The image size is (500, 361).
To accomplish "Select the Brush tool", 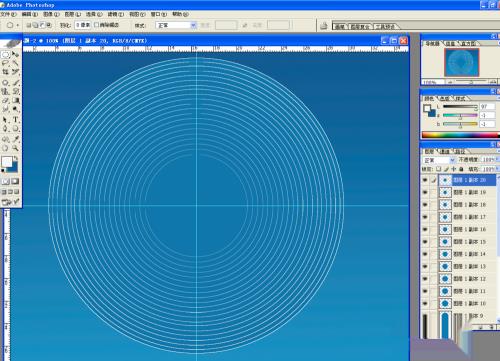I will 15,82.
